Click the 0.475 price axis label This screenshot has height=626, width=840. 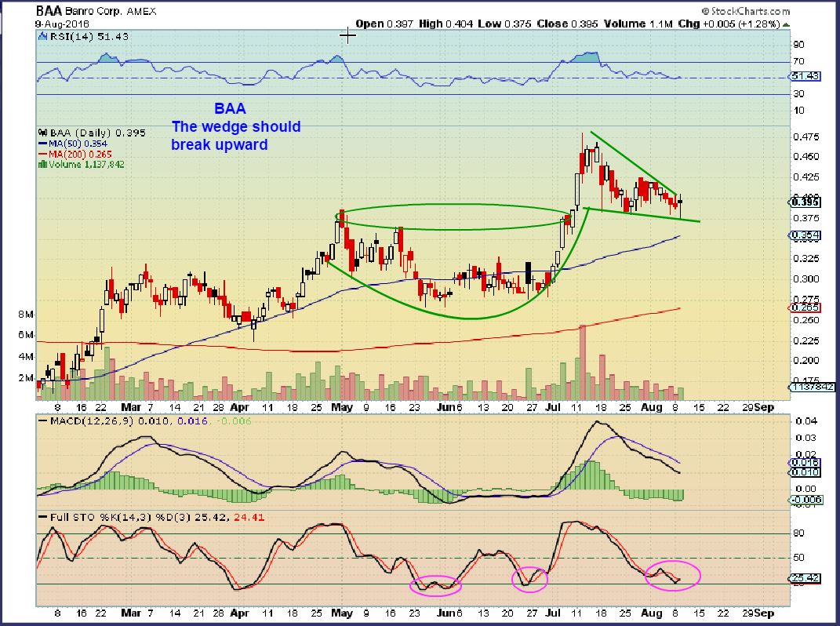[806, 136]
